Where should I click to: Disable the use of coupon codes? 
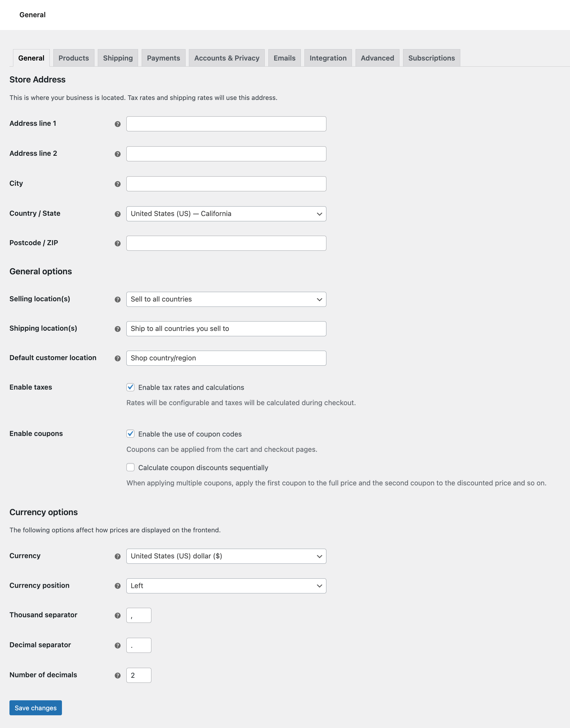(x=130, y=434)
